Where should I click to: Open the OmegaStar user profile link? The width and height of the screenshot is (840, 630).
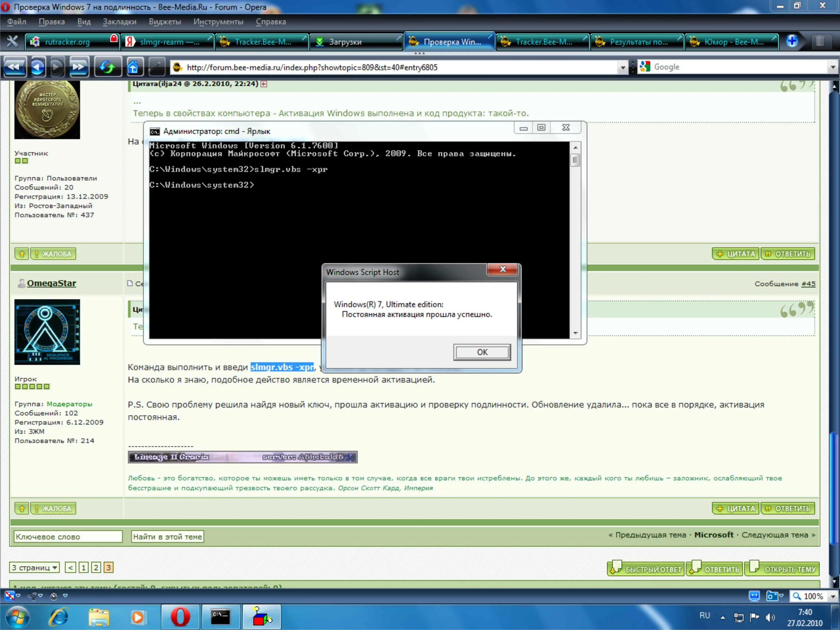point(51,283)
